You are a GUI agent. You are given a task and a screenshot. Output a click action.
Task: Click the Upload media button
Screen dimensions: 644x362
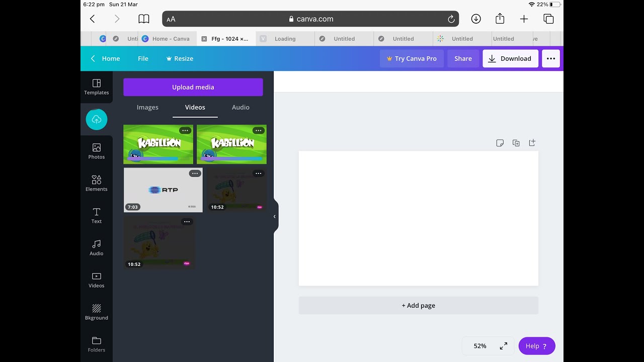coord(193,87)
